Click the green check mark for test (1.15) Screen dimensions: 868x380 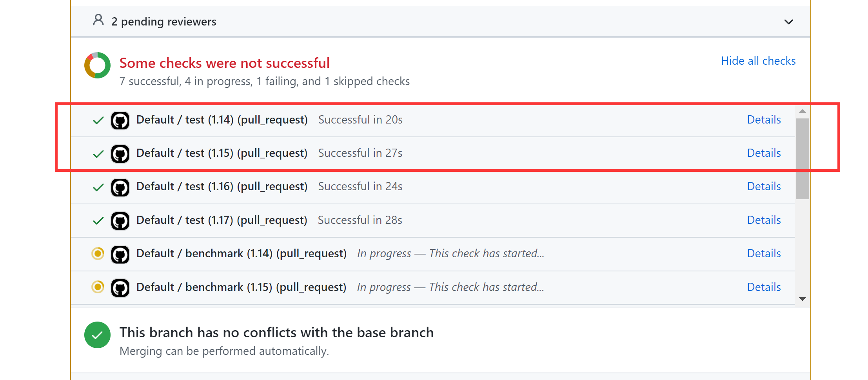pos(98,153)
